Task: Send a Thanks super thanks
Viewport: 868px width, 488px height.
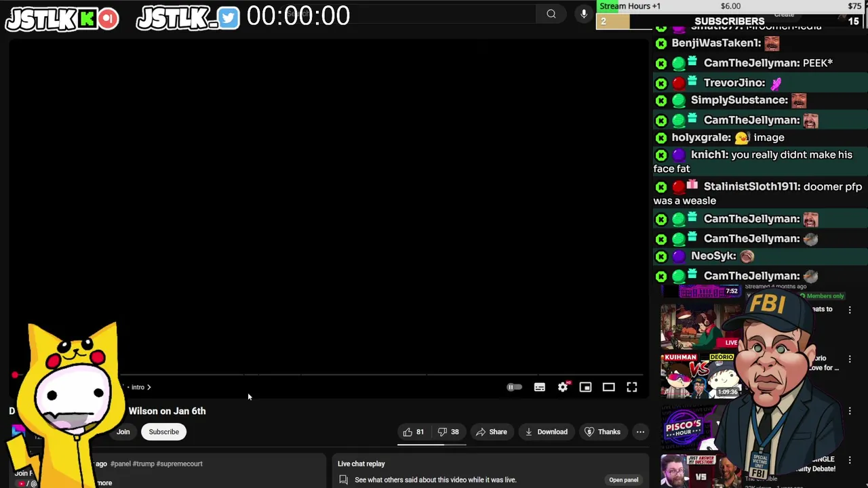Action: tap(602, 432)
